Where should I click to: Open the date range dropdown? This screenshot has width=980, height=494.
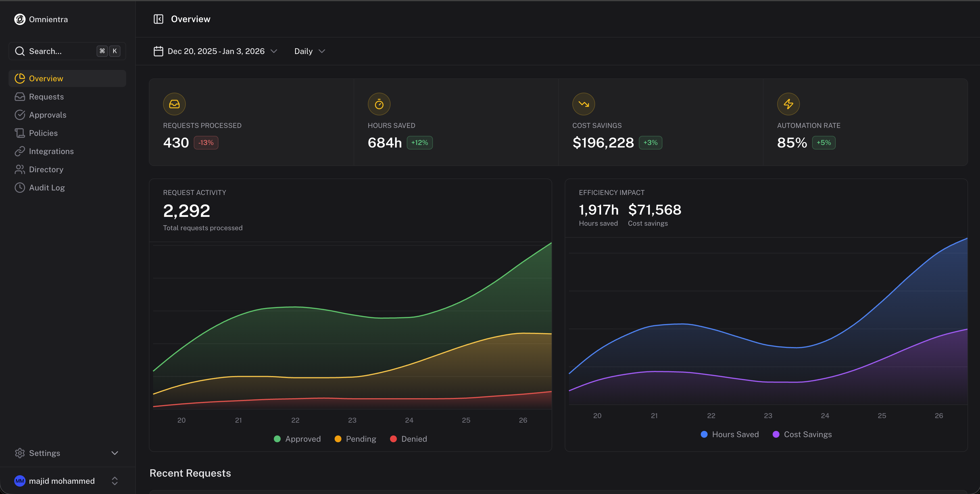click(215, 51)
